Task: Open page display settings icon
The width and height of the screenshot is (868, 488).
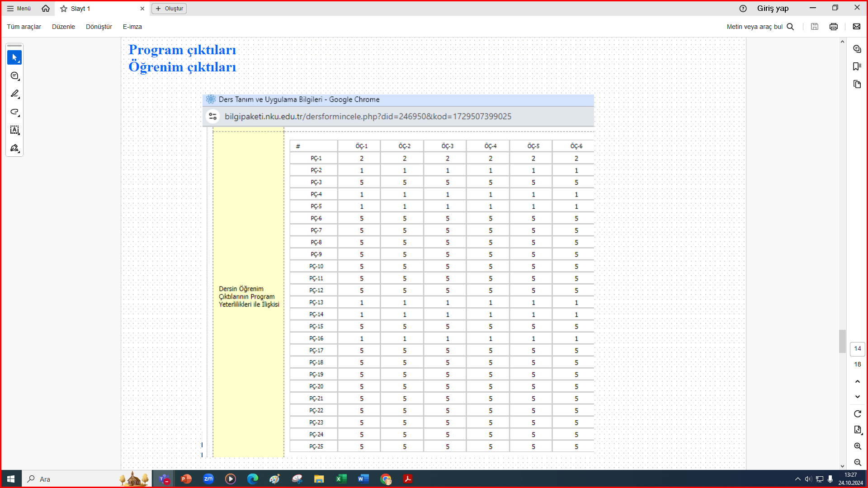Action: pyautogui.click(x=858, y=430)
